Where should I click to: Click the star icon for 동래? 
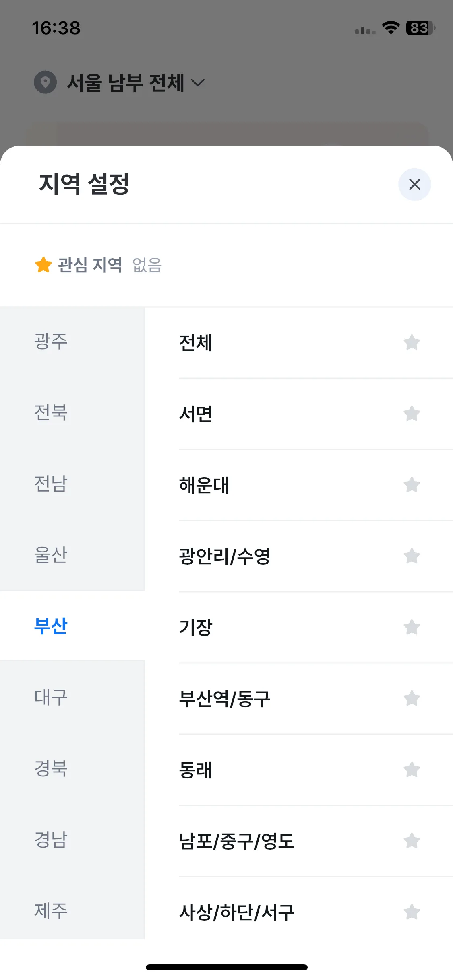(x=412, y=770)
